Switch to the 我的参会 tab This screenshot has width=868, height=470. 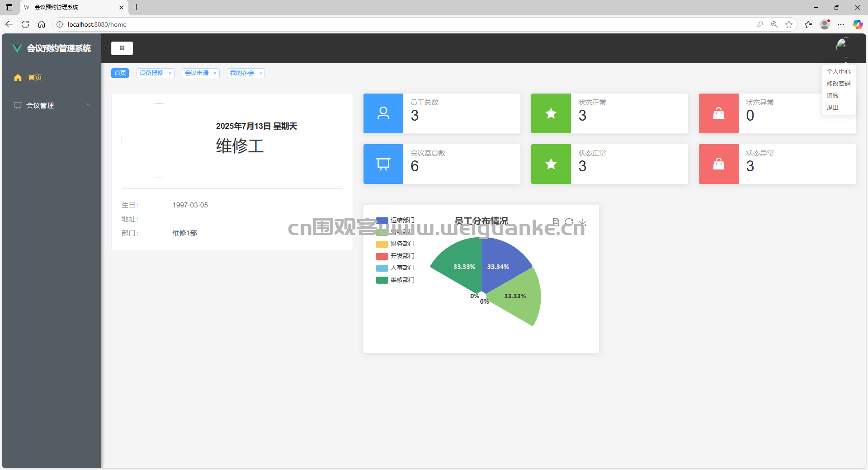(242, 73)
